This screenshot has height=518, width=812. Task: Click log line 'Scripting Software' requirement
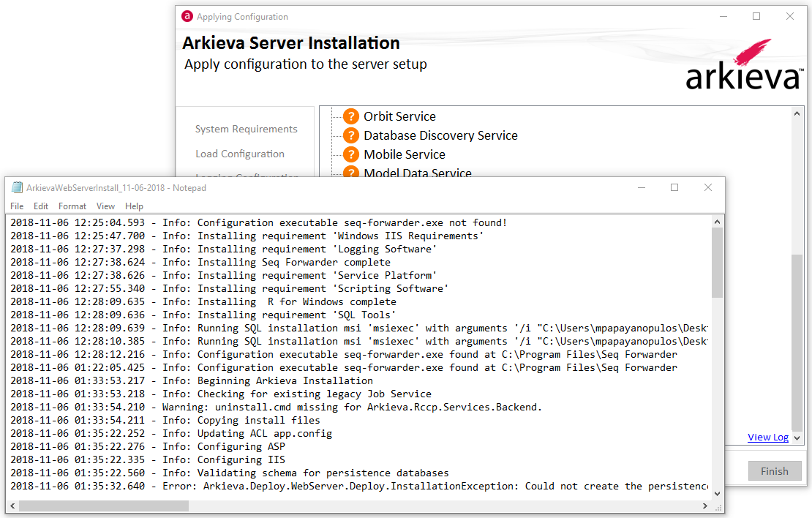tap(230, 288)
